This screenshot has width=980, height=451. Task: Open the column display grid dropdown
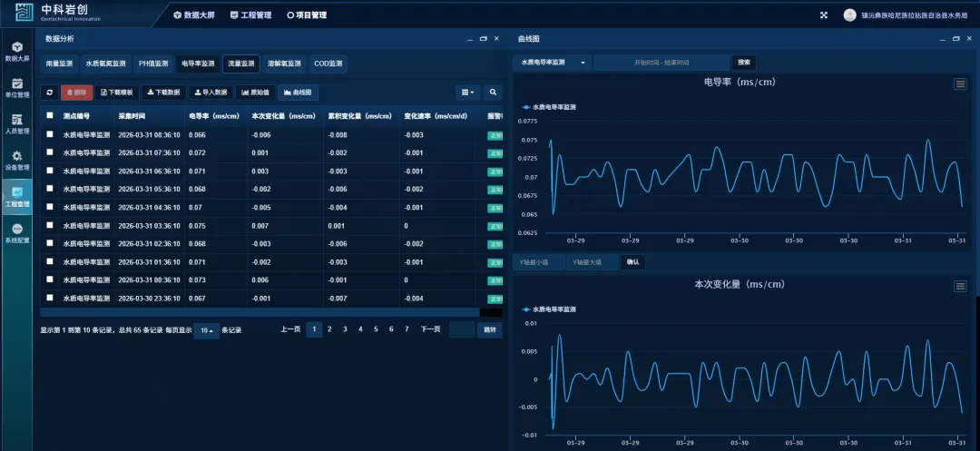(x=467, y=92)
